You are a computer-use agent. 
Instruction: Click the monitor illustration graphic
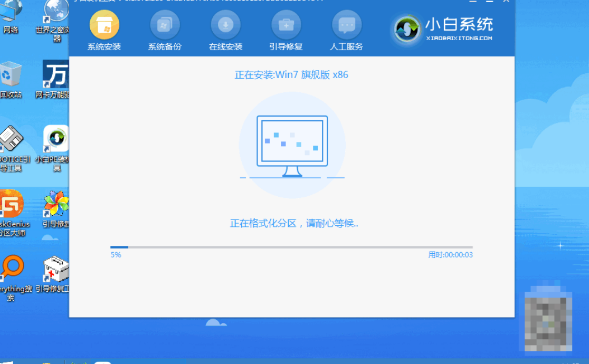pyautogui.click(x=292, y=146)
